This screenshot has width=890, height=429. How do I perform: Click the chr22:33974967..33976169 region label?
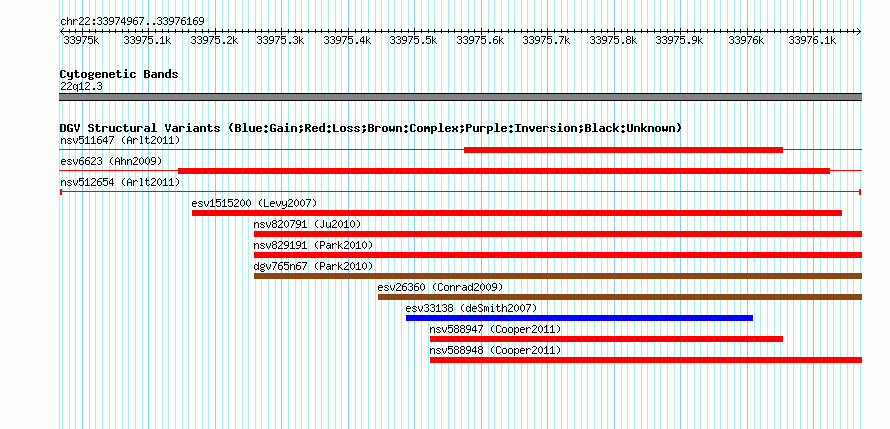(x=132, y=22)
